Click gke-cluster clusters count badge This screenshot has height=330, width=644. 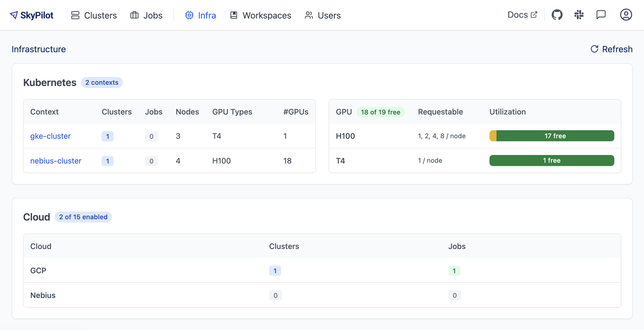(x=107, y=136)
